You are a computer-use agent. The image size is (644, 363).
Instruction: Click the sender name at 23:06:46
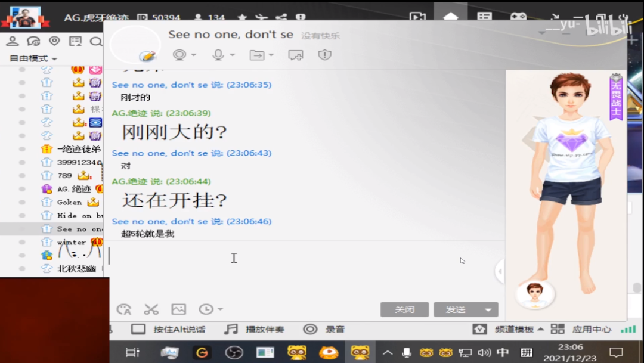coord(160,221)
